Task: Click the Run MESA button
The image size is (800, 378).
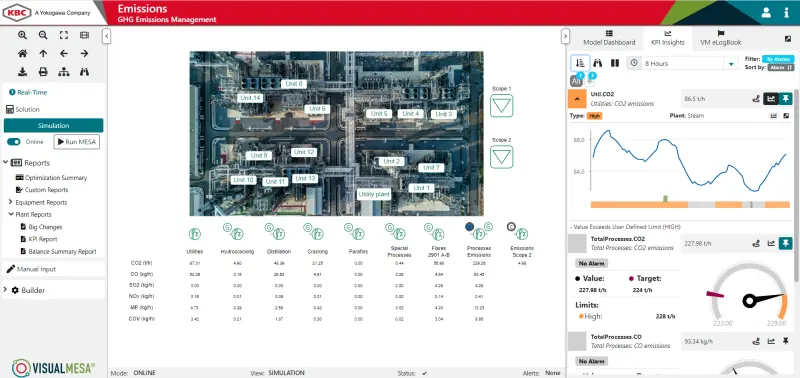Action: pyautogui.click(x=77, y=142)
